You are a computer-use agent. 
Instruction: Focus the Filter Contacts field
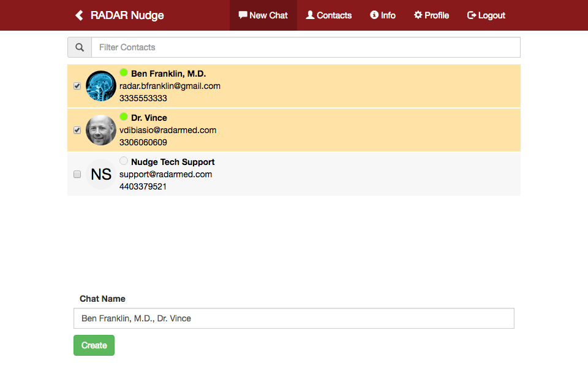click(x=306, y=47)
